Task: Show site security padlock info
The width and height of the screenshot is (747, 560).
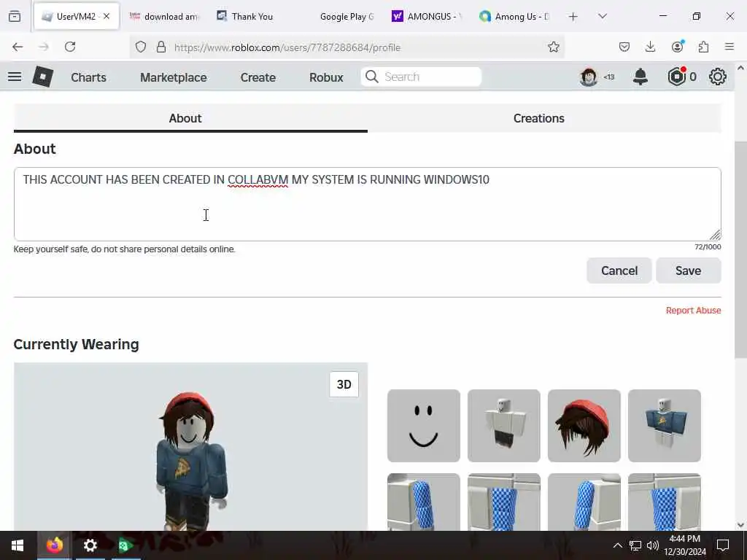Action: tap(161, 47)
